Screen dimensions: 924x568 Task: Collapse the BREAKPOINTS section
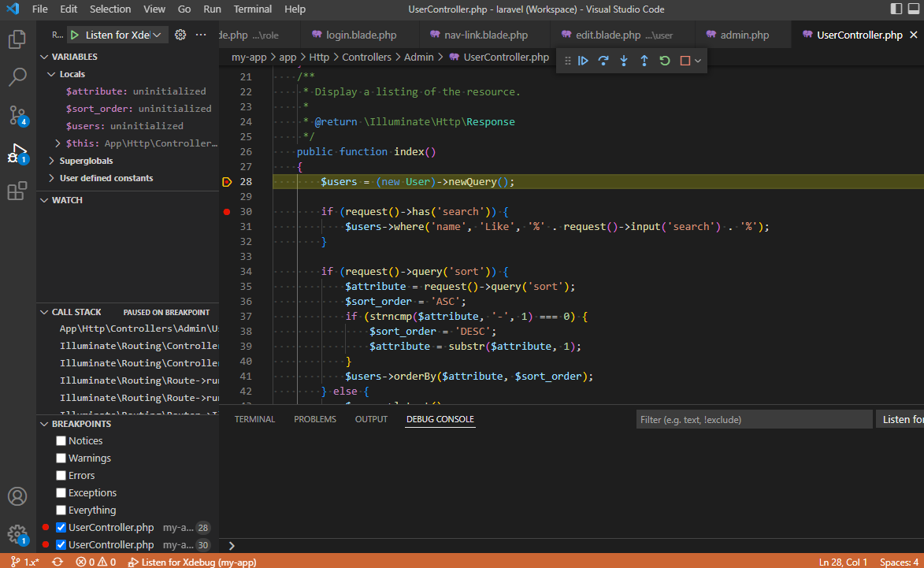[x=44, y=425]
